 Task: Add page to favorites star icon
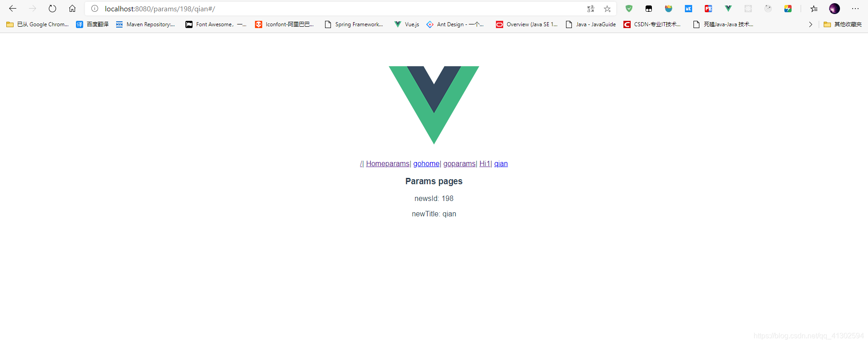click(x=607, y=9)
